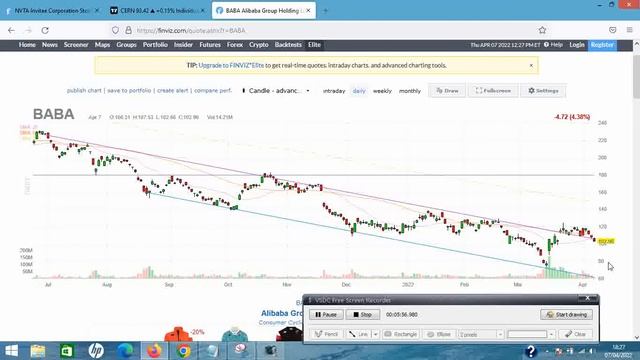Click the Upgrade to FINVIZ*Elite link
The image size is (640, 360).
[231, 65]
